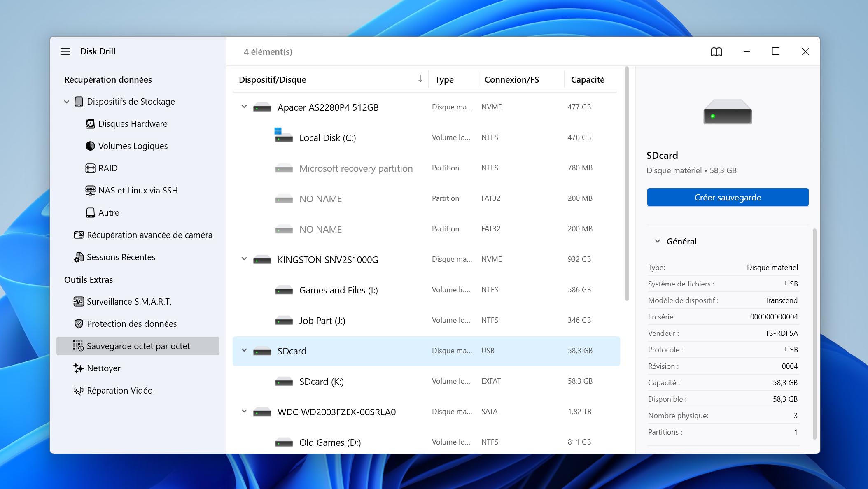Click the NAS et Linux via SSH icon
Screen dimensions: 868x489
click(90, 191)
